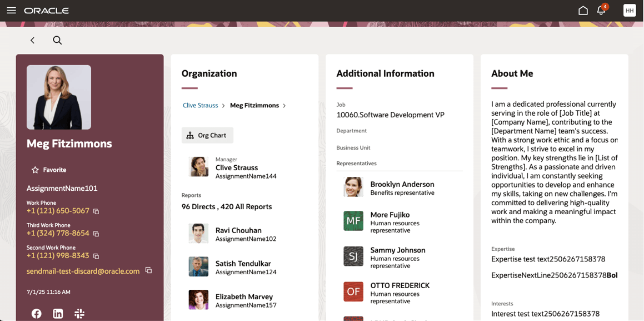Open the search magnifying glass
The width and height of the screenshot is (644, 321).
57,40
